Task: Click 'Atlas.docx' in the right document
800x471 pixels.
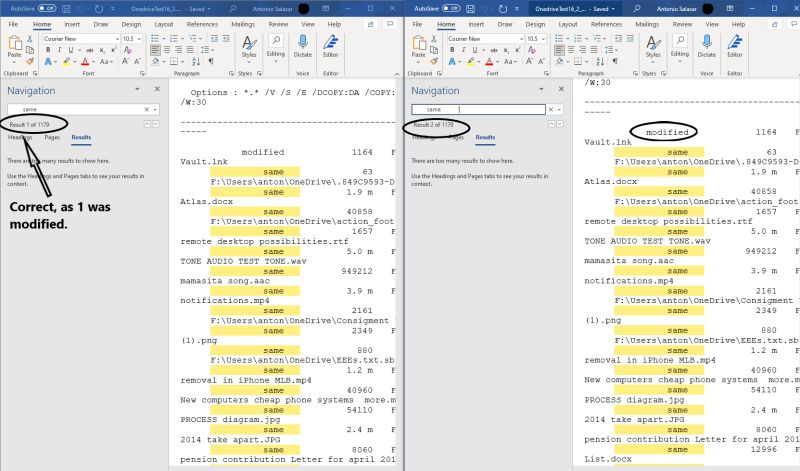Action: (x=611, y=181)
